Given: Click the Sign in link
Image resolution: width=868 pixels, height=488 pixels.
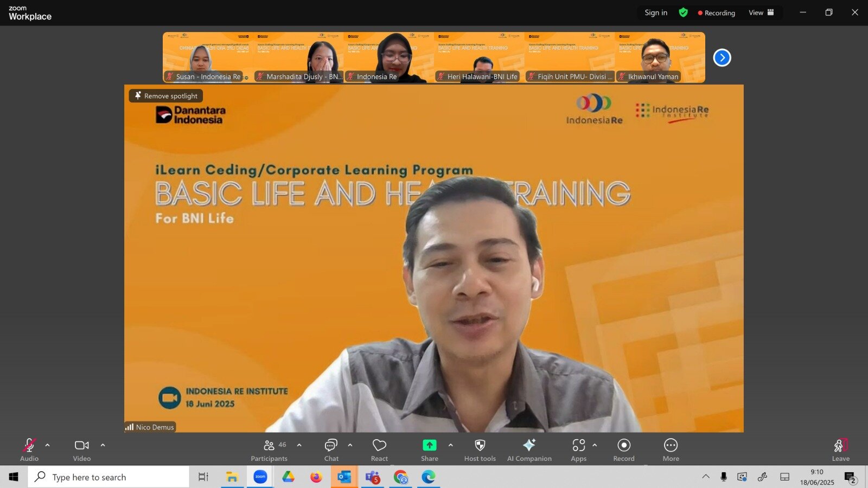Looking at the screenshot, I should 656,12.
